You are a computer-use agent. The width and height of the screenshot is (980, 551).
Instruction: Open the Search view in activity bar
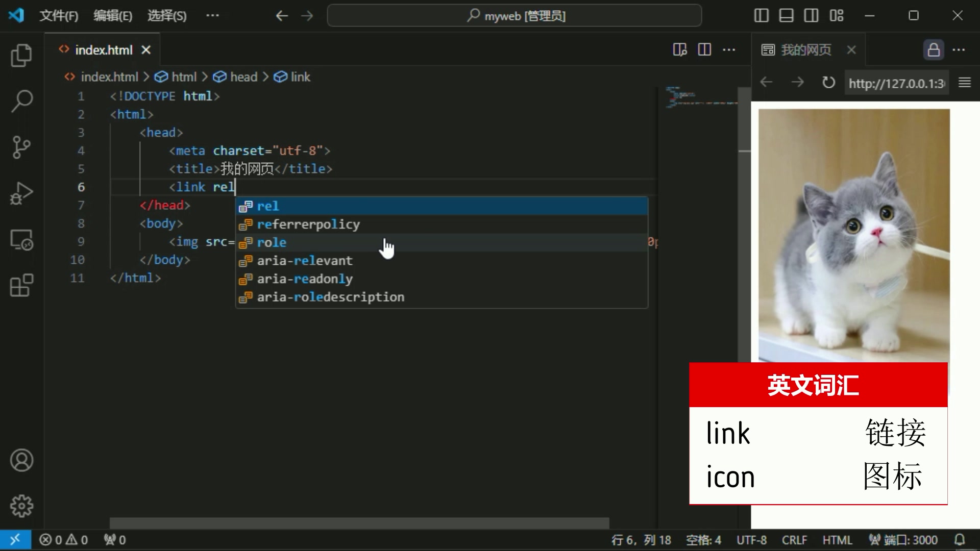pos(21,101)
